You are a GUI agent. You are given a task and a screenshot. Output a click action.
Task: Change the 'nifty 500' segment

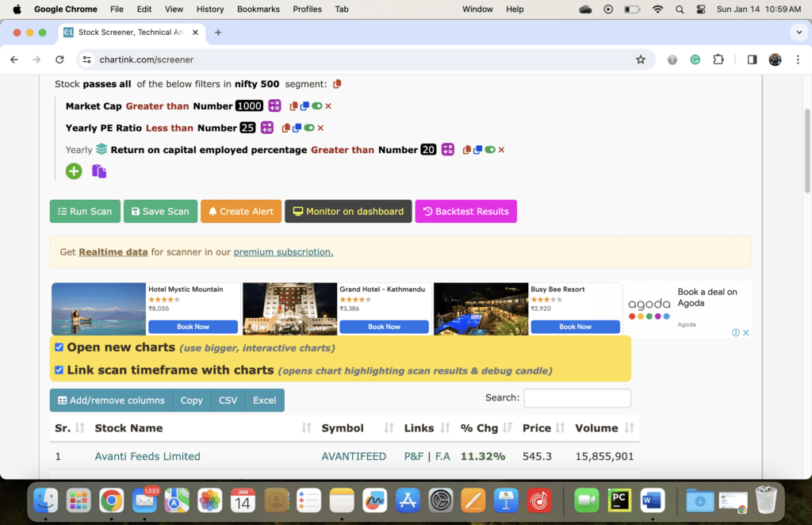coord(257,84)
